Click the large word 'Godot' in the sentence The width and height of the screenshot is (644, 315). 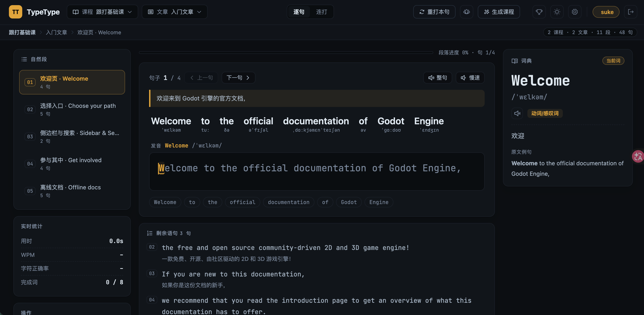coord(391,121)
